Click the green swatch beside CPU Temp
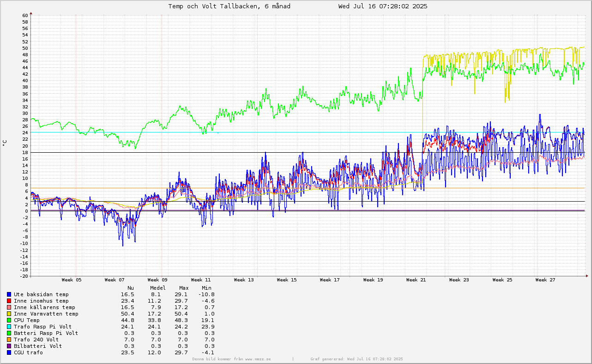The width and height of the screenshot is (592, 364). [x=9, y=320]
